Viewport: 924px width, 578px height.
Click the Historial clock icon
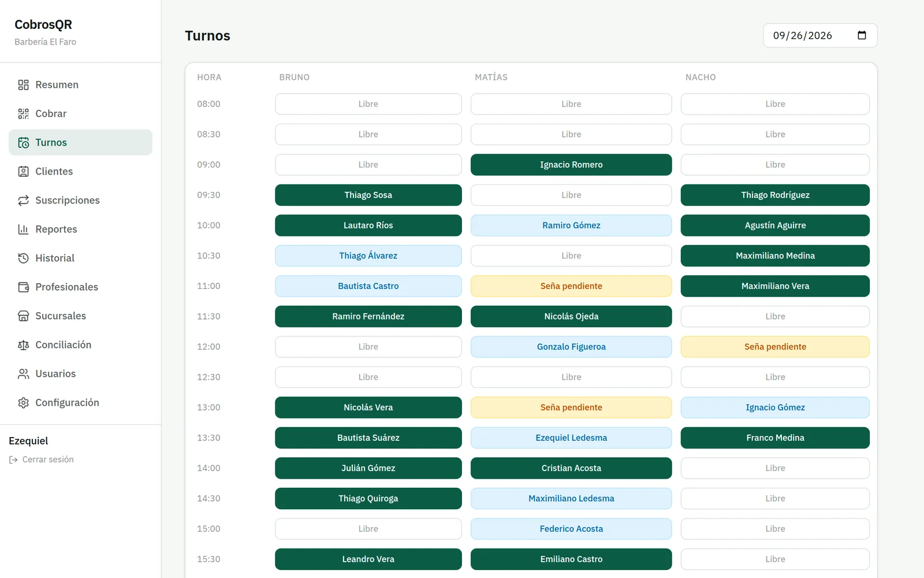23,258
